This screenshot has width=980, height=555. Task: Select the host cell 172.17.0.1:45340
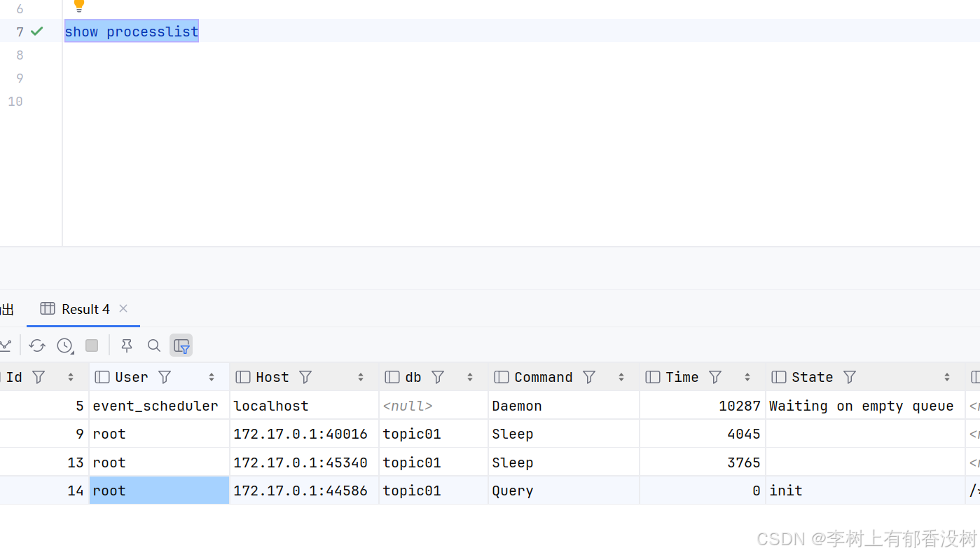(304, 463)
